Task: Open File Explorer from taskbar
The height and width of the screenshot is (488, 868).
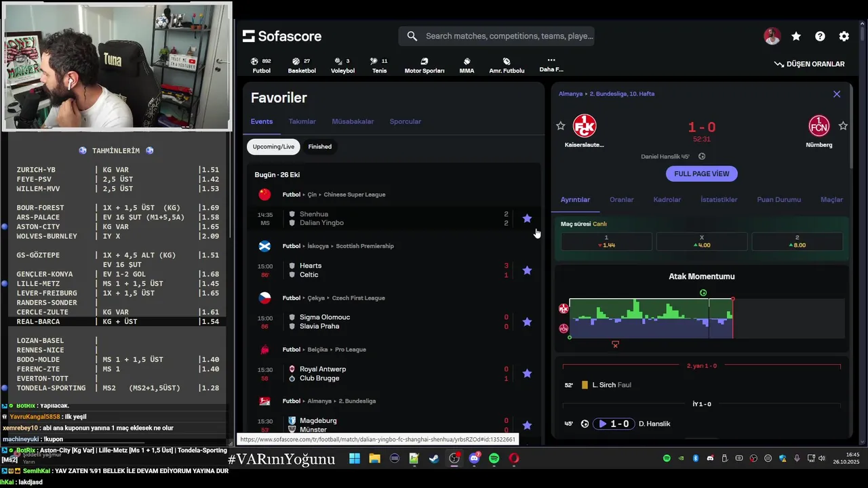Action: click(374, 459)
